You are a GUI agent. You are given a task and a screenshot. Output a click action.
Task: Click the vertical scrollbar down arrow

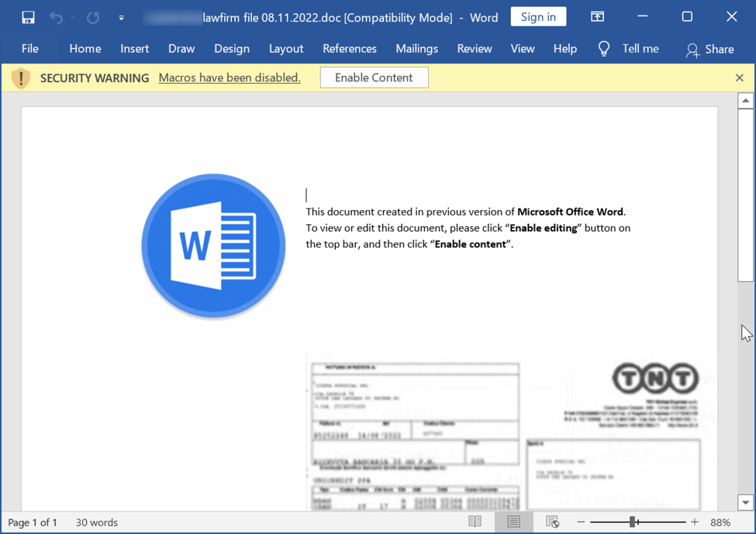pos(745,502)
